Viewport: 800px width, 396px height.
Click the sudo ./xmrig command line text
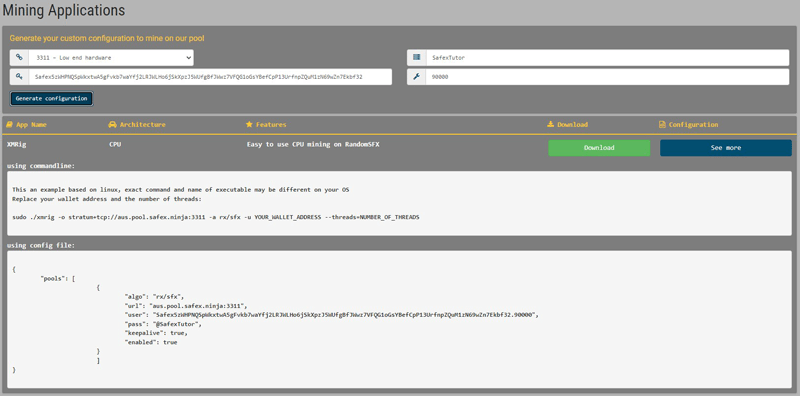[216, 217]
